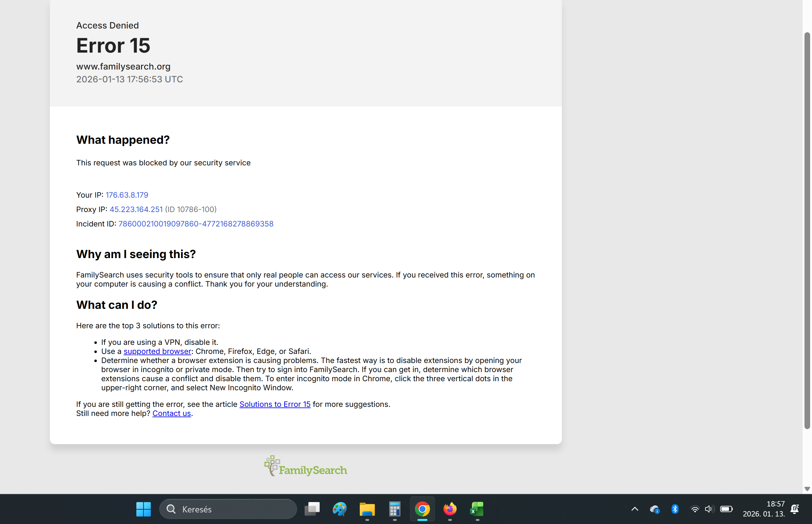
Task: Open Excel from the taskbar
Action: pyautogui.click(x=477, y=509)
